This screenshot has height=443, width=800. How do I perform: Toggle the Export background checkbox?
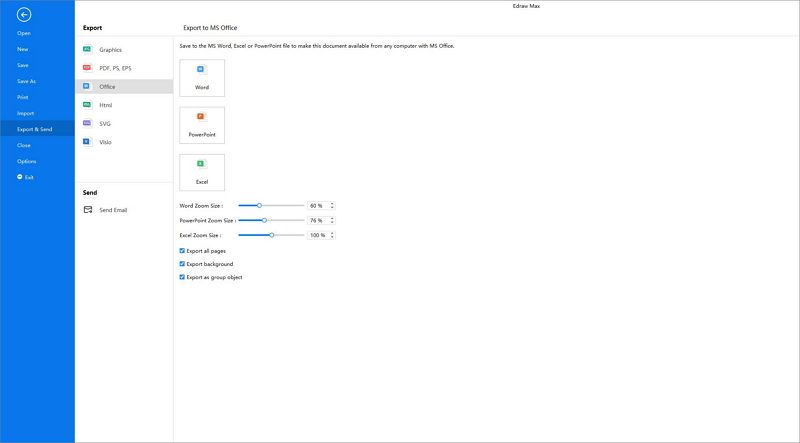[x=182, y=264]
